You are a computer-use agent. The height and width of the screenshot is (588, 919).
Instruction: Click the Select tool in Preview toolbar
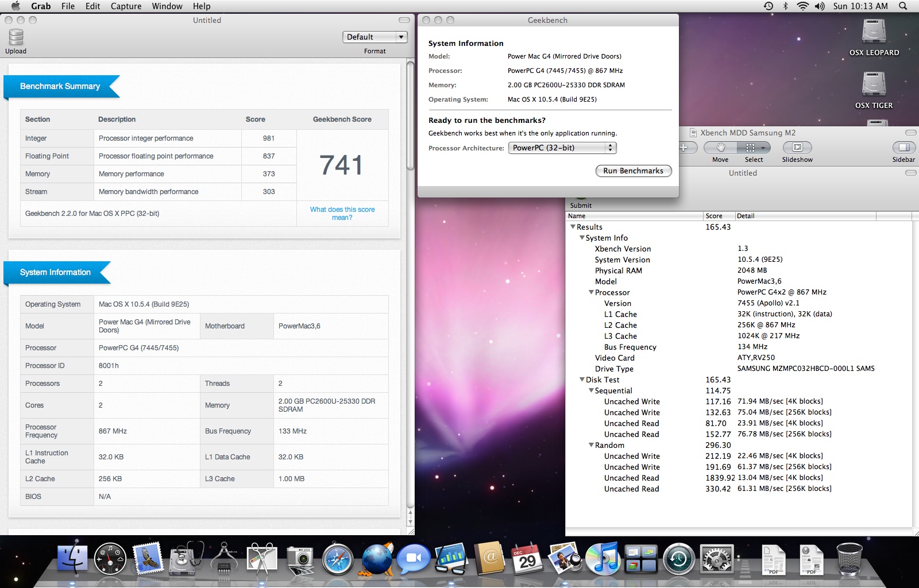pyautogui.click(x=754, y=148)
